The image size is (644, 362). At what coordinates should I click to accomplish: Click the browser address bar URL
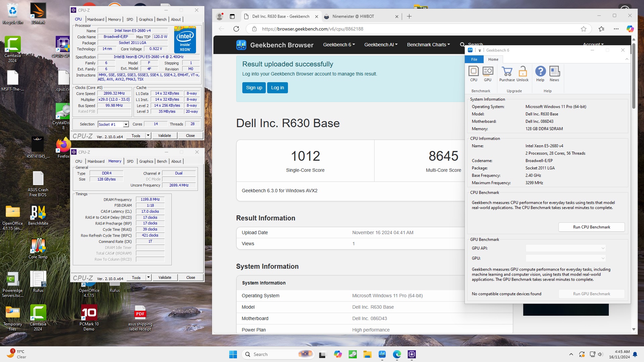coord(312,29)
